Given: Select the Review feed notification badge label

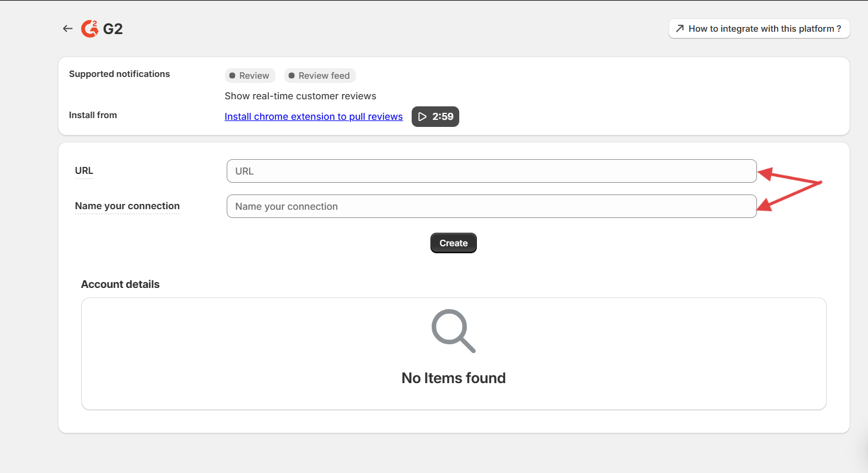Looking at the screenshot, I should (x=324, y=76).
